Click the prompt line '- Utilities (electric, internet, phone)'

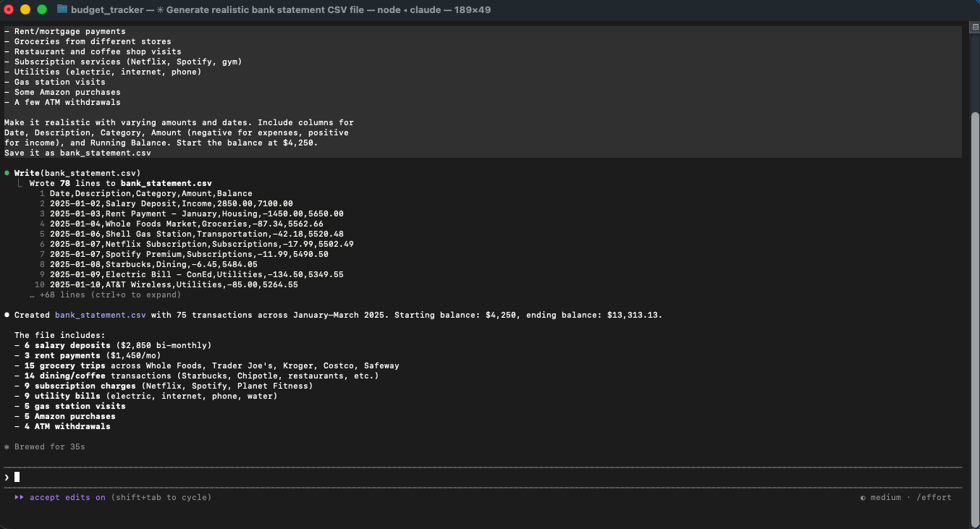tap(103, 72)
